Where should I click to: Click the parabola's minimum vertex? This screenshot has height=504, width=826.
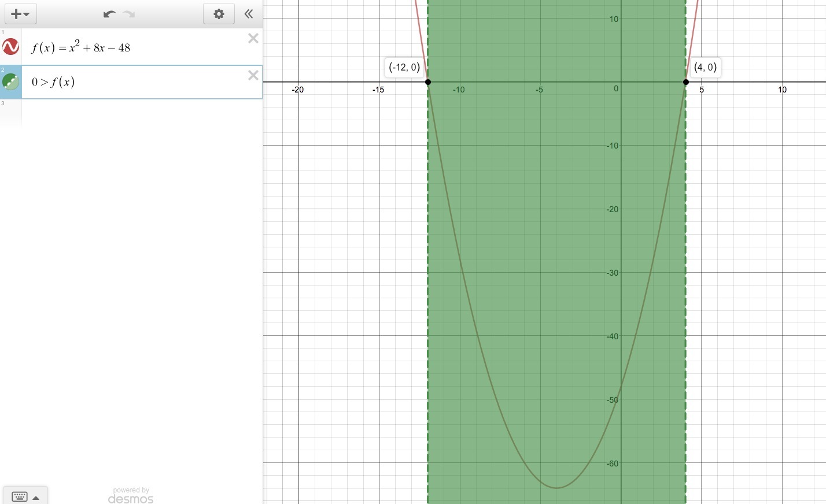(x=557, y=488)
